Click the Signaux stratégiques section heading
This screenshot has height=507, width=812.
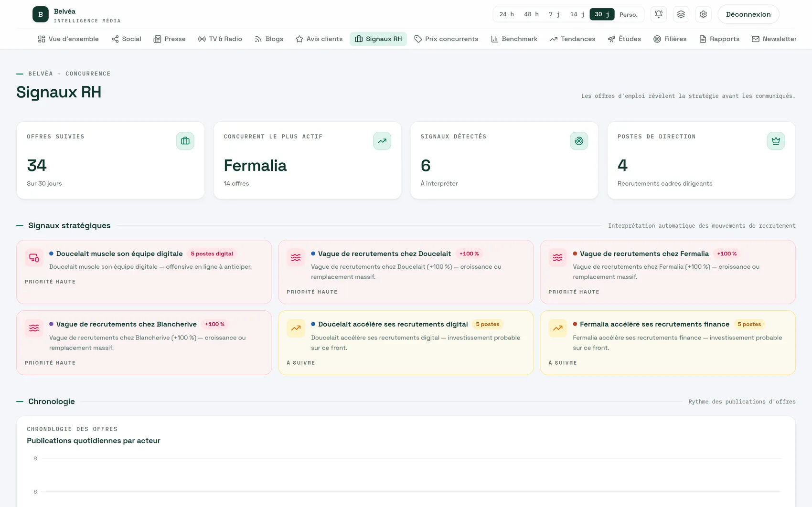[x=69, y=226]
